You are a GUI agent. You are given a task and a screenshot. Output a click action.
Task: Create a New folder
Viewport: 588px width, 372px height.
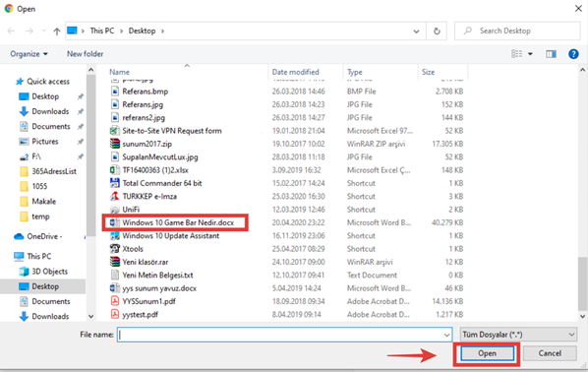[86, 54]
